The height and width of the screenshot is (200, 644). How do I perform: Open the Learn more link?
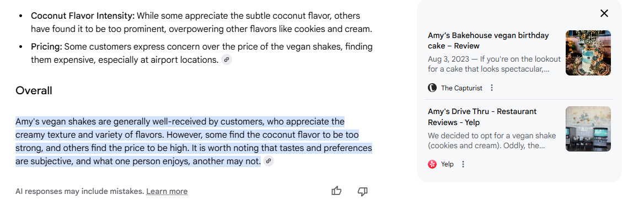click(x=167, y=191)
